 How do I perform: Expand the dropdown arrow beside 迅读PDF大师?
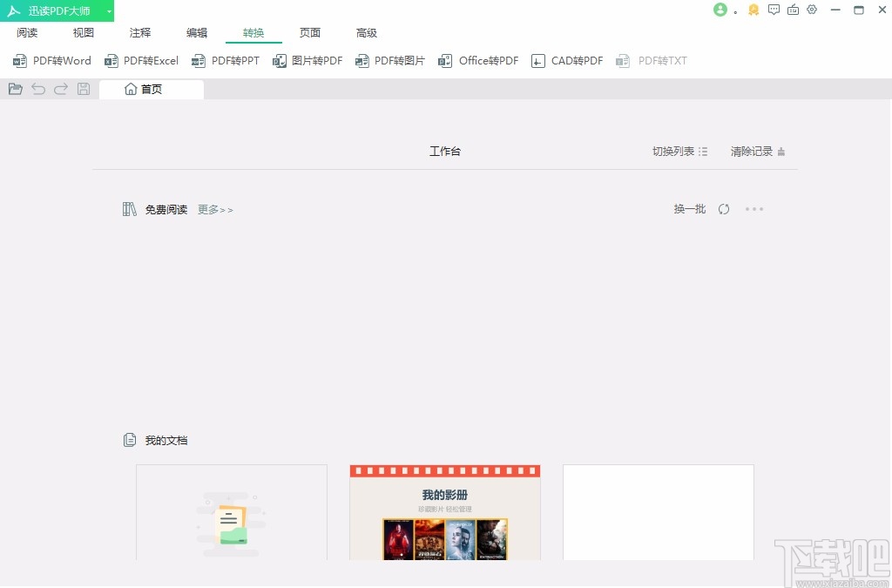pos(108,10)
